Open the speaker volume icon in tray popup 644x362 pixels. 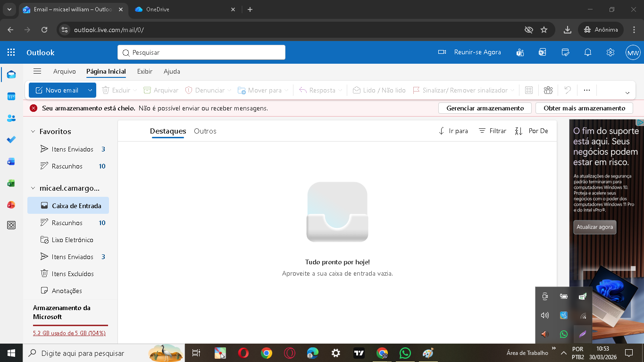(x=545, y=315)
